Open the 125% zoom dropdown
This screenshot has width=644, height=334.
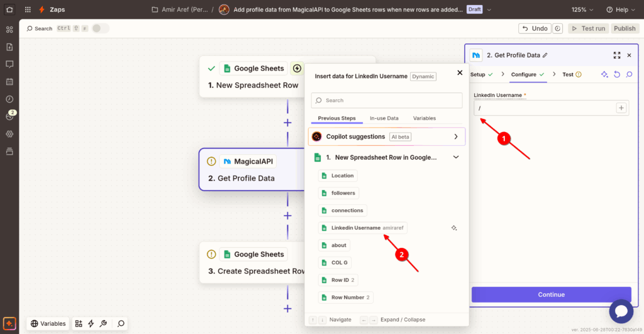[x=582, y=9]
